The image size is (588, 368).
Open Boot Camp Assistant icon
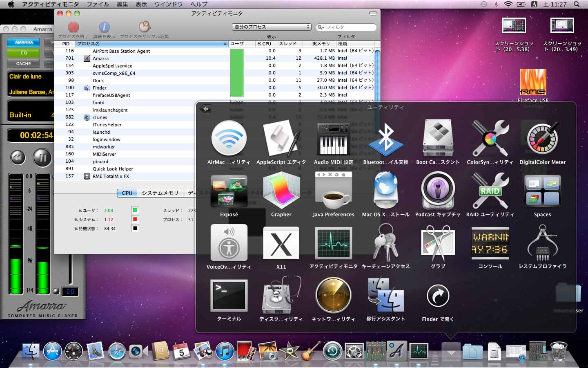[x=438, y=139]
